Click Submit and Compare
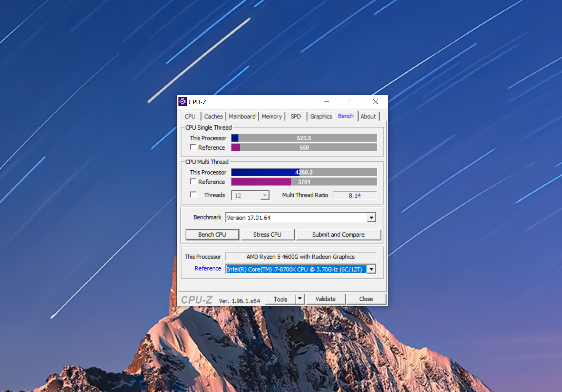The height and width of the screenshot is (392, 562). [x=338, y=235]
